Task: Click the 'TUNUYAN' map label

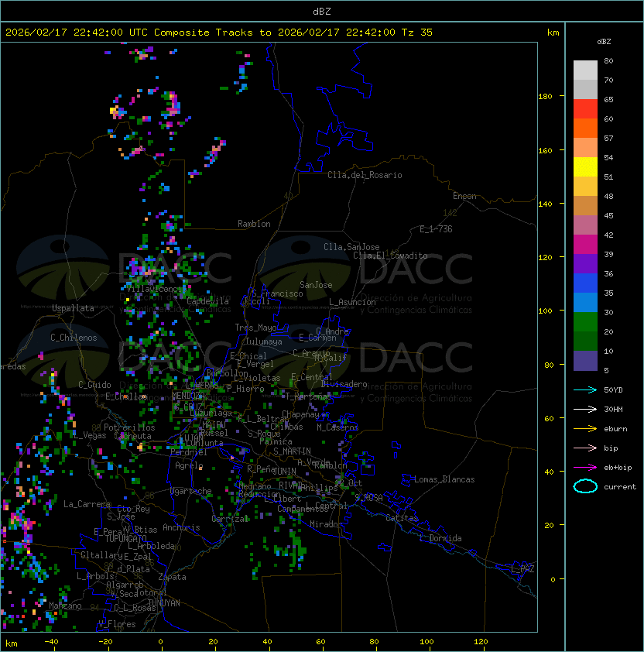Action: click(164, 603)
